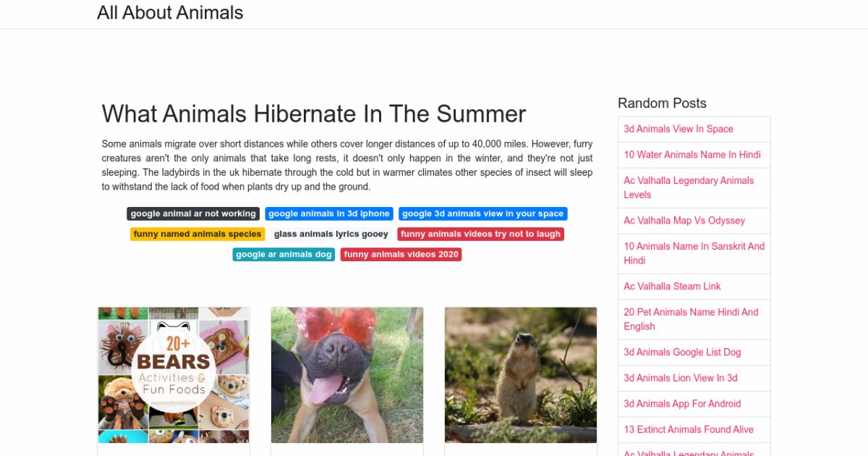Open the '13 Extinct Animals Found Alive' link
Image resolution: width=868 pixels, height=456 pixels.
point(689,429)
